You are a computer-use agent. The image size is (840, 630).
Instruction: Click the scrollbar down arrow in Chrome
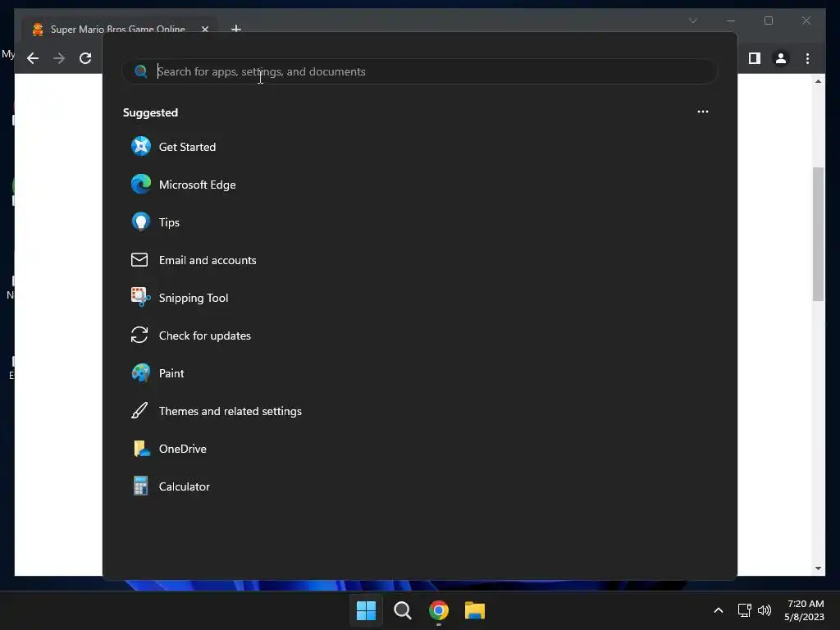(818, 568)
